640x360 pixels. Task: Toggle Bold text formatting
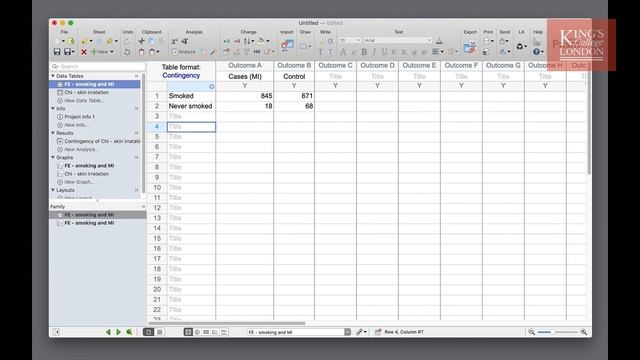tap(364, 52)
